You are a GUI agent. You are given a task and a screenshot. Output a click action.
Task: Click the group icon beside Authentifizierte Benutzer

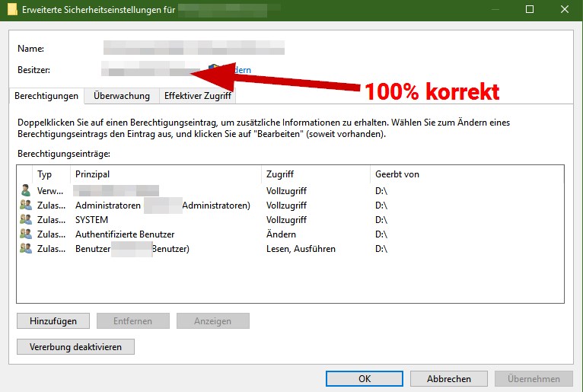[x=26, y=234]
